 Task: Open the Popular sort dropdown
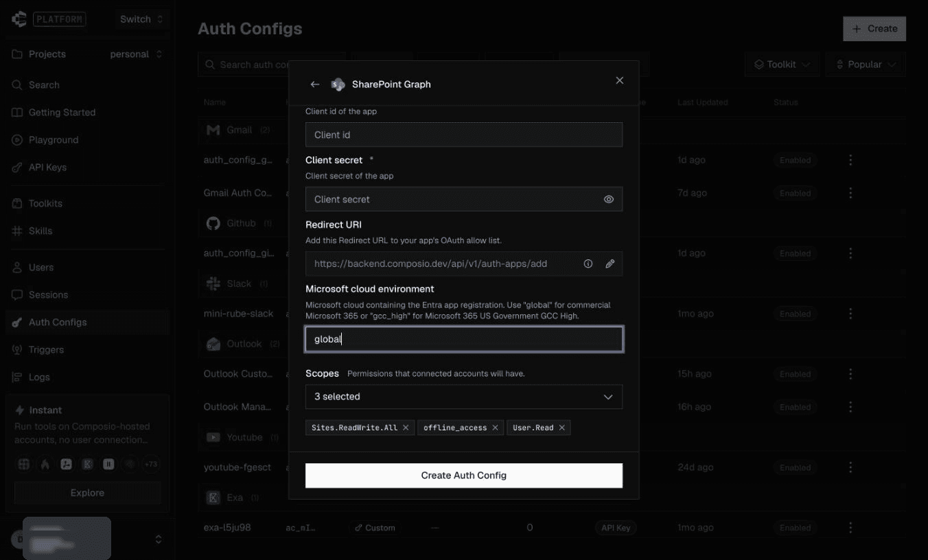pos(866,65)
